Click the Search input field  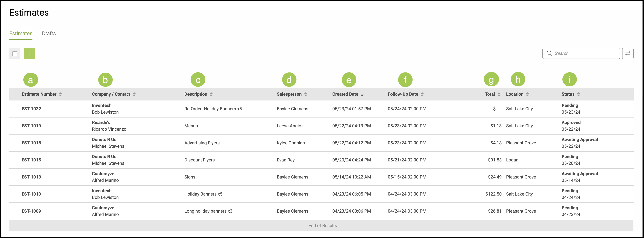[585, 54]
